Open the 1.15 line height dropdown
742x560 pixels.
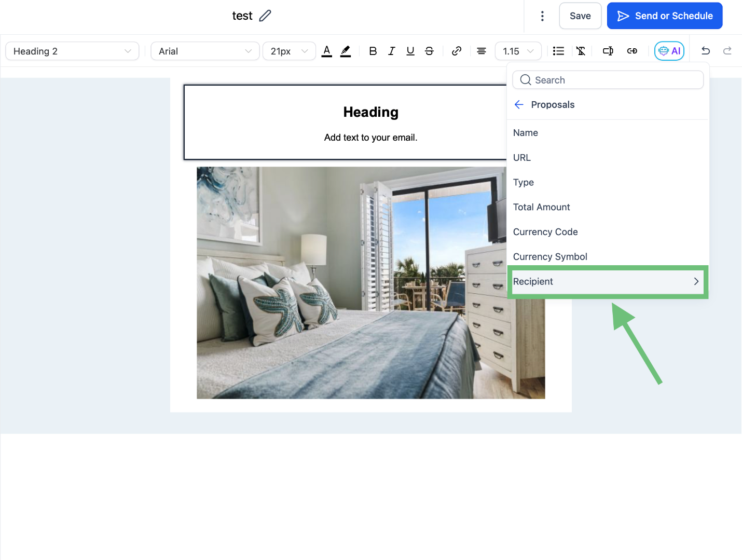click(518, 51)
